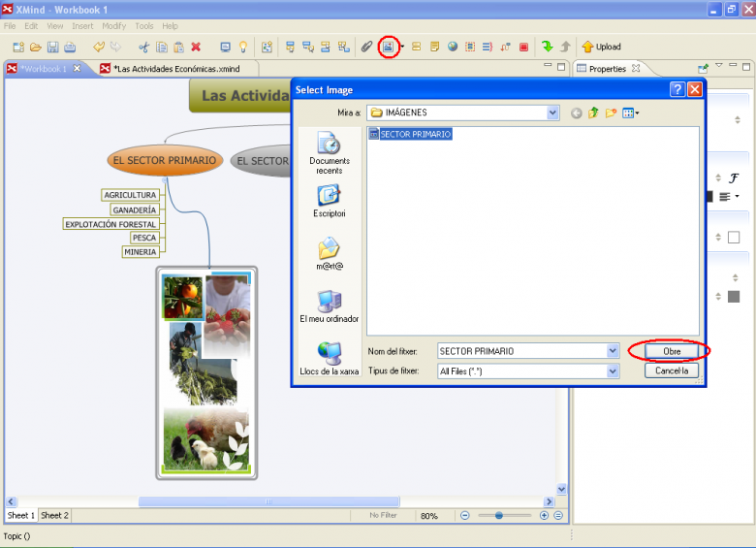Click the red Stop square icon
The width and height of the screenshot is (756, 548).
coord(523,47)
